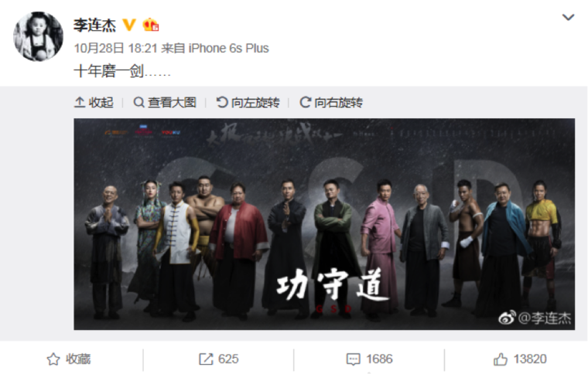Click the counterclockwise rotate arrow icon
The width and height of the screenshot is (588, 374).
coord(222,102)
